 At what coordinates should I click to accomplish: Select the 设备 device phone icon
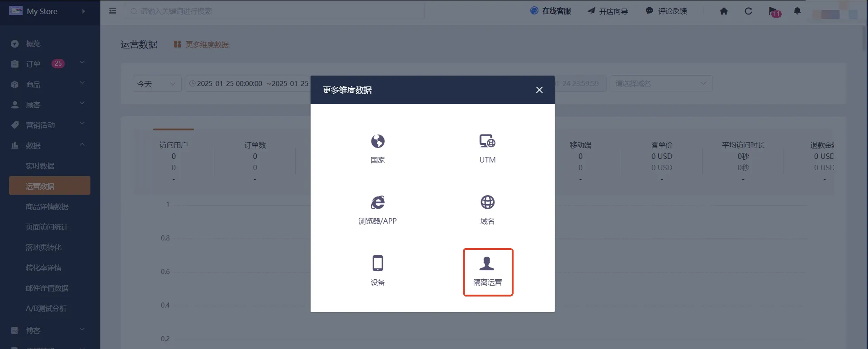coord(377,263)
